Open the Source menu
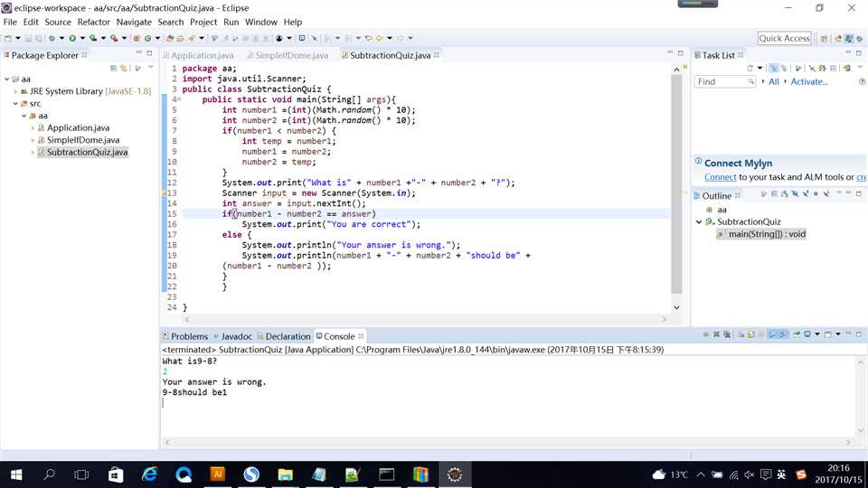This screenshot has height=488, width=868. pos(58,22)
